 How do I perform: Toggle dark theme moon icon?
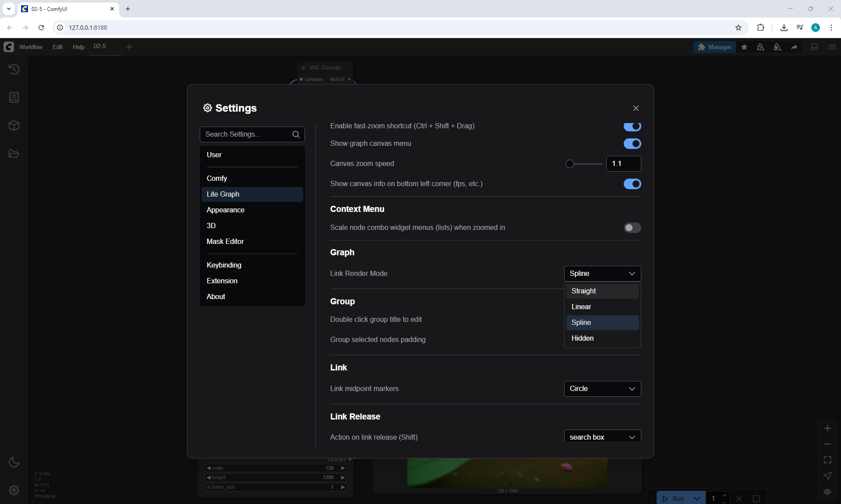tap(14, 462)
